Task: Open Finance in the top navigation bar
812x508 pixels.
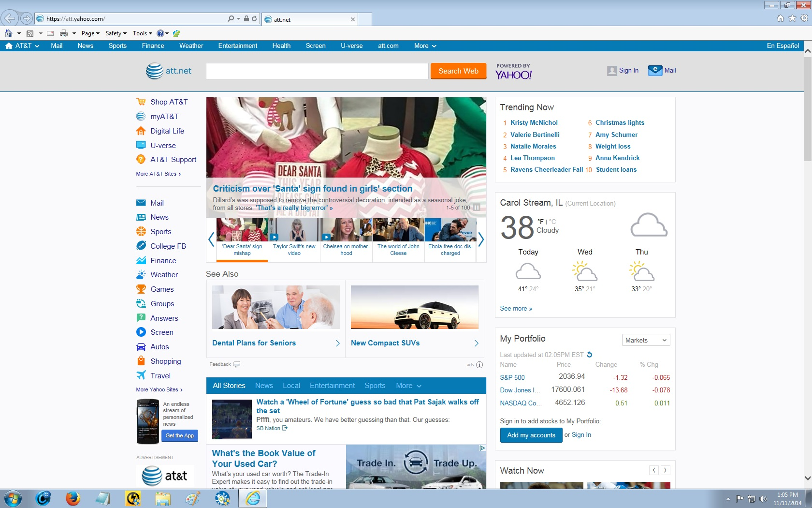Action: click(x=153, y=45)
